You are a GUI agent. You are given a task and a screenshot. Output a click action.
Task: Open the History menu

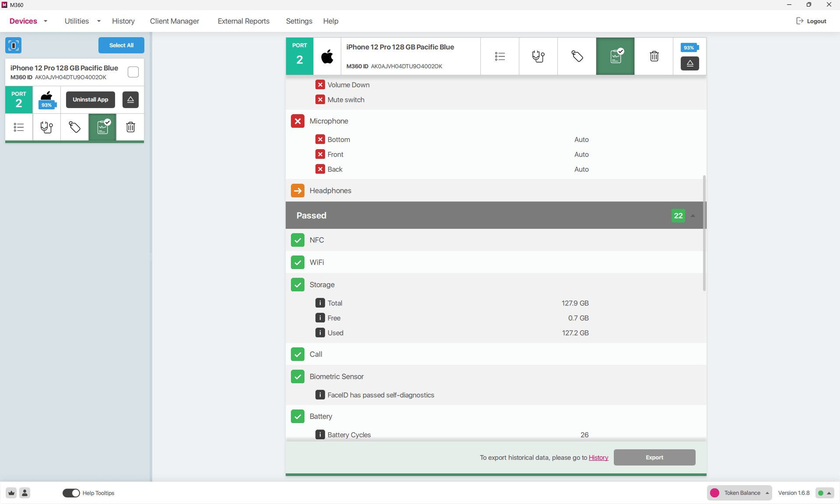(123, 21)
